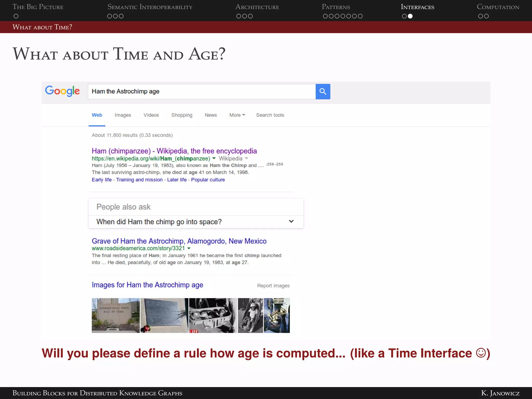Open the Hall of Fame sign thumbnail
The image size is (532, 399).
pyautogui.click(x=116, y=315)
